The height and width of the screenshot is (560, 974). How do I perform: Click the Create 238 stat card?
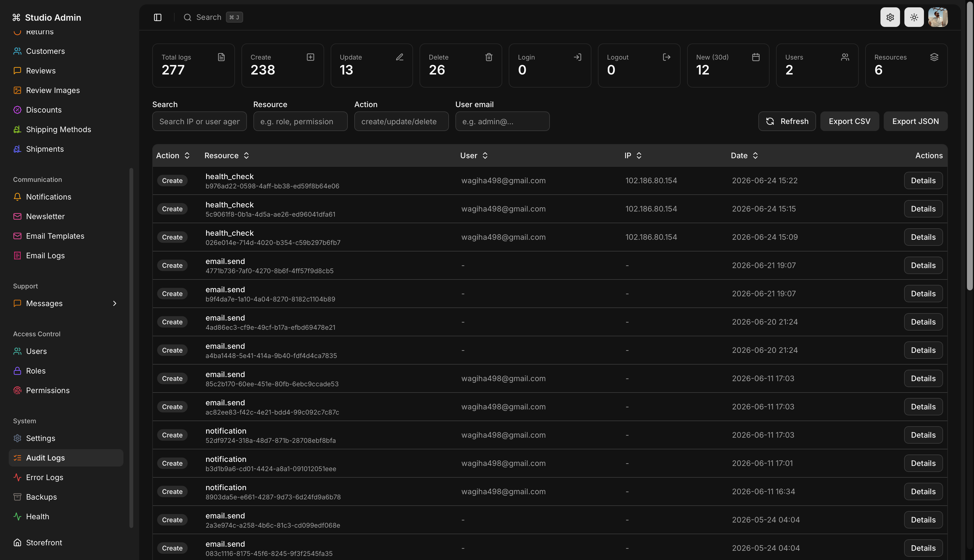coord(282,66)
